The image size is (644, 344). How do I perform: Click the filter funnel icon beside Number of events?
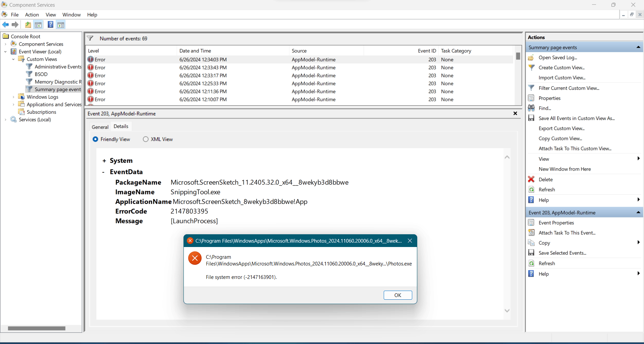click(x=90, y=38)
